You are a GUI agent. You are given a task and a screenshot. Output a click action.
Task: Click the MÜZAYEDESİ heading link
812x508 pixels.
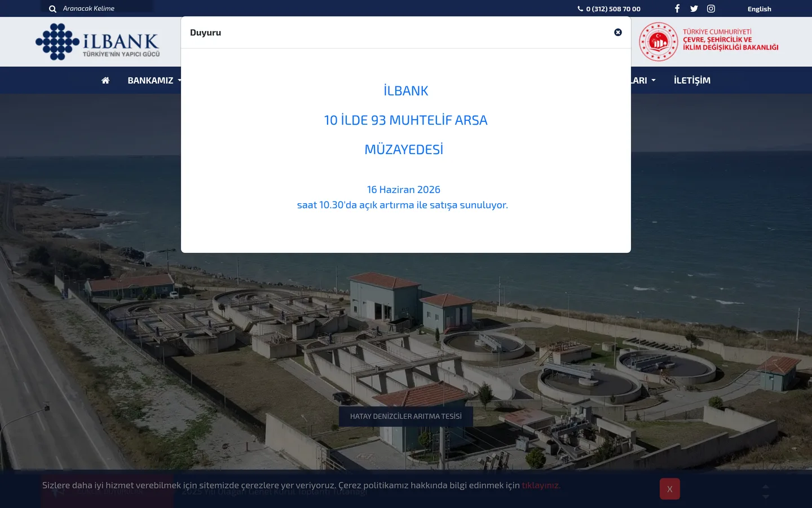(x=404, y=150)
